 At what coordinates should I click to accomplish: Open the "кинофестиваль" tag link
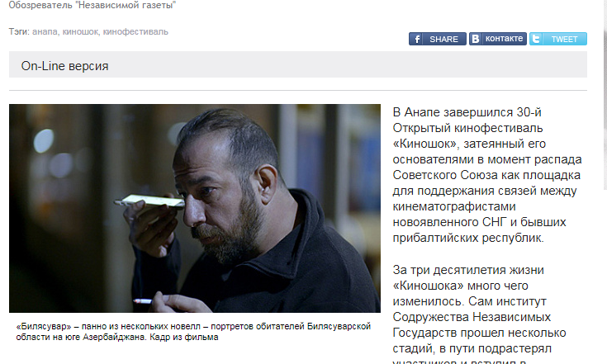[x=135, y=31]
